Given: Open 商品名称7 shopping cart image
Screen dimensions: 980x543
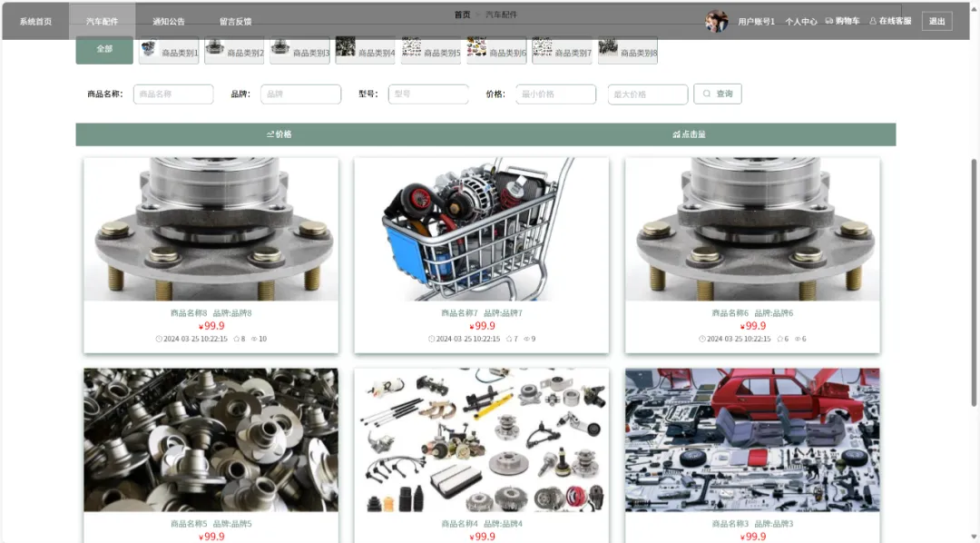Looking at the screenshot, I should click(481, 229).
